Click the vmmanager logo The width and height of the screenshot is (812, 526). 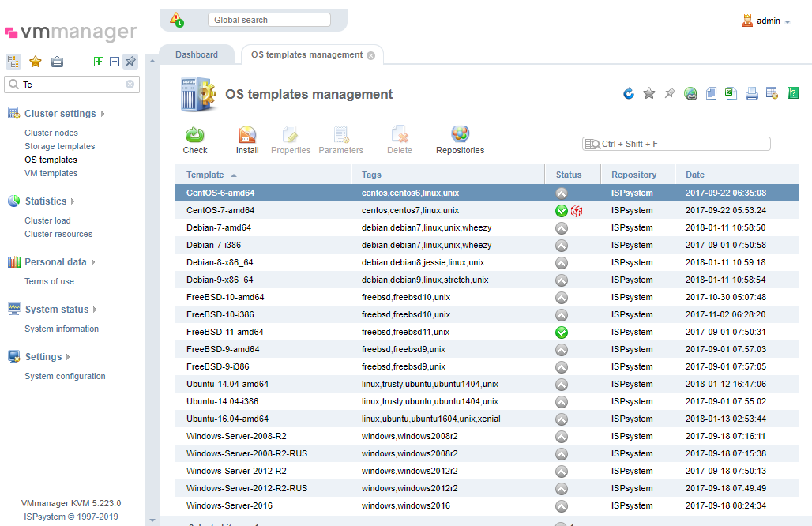[71, 32]
